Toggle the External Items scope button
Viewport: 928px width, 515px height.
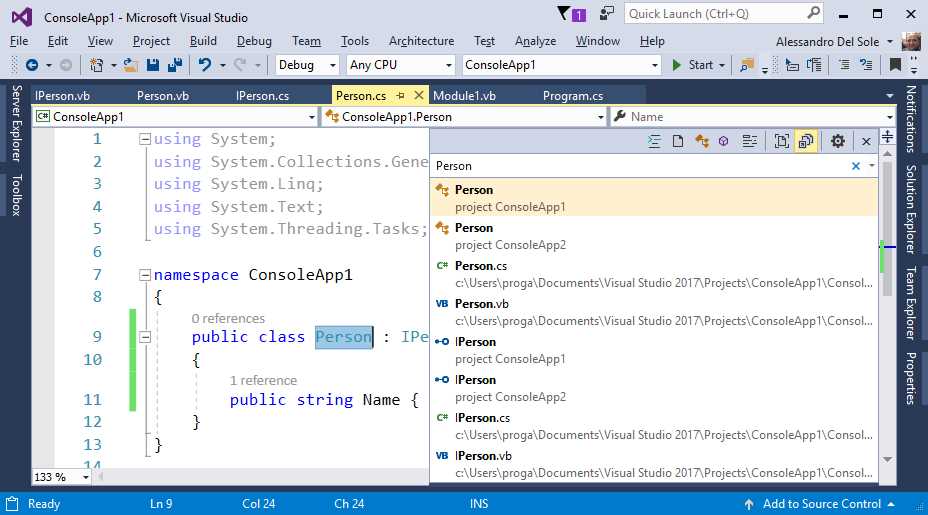pos(806,141)
